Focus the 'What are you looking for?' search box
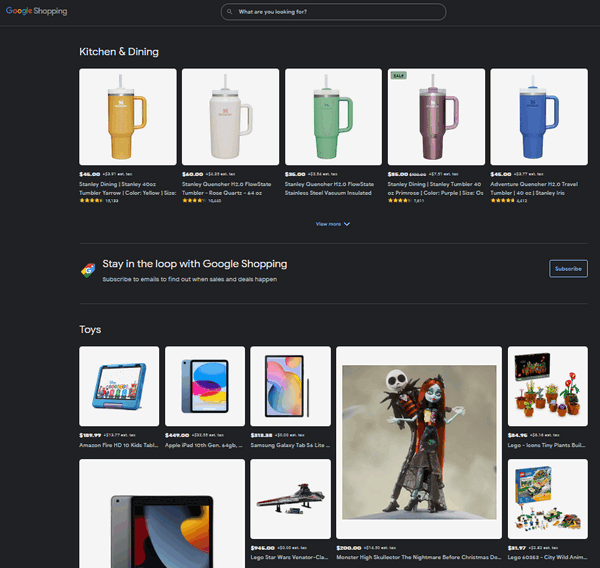The width and height of the screenshot is (600, 568). click(x=333, y=12)
